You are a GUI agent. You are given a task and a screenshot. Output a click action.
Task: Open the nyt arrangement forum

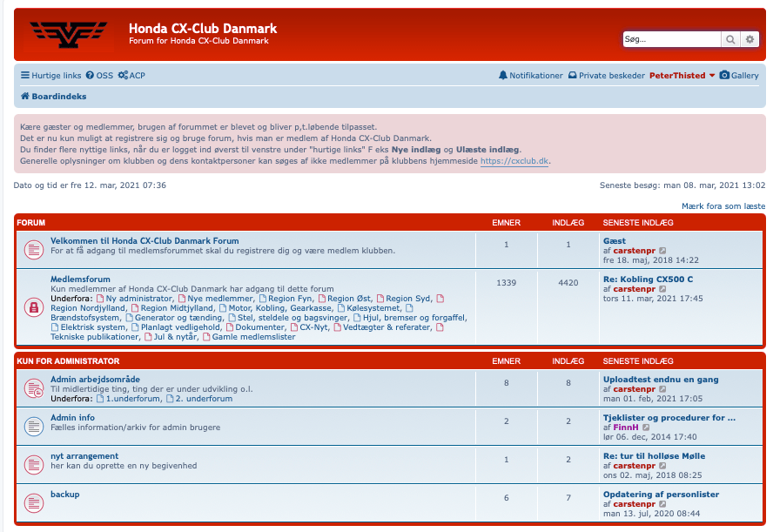[x=84, y=456]
